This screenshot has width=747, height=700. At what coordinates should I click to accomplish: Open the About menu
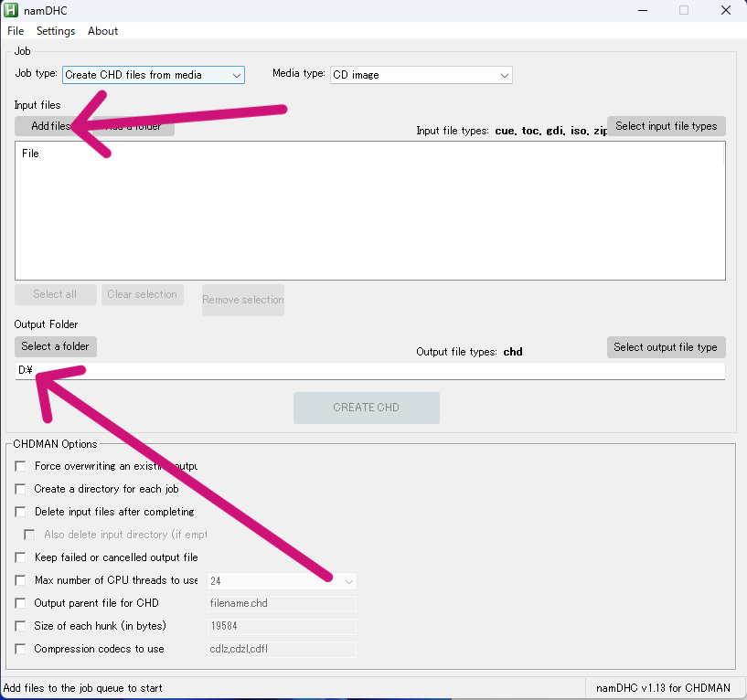click(x=102, y=31)
